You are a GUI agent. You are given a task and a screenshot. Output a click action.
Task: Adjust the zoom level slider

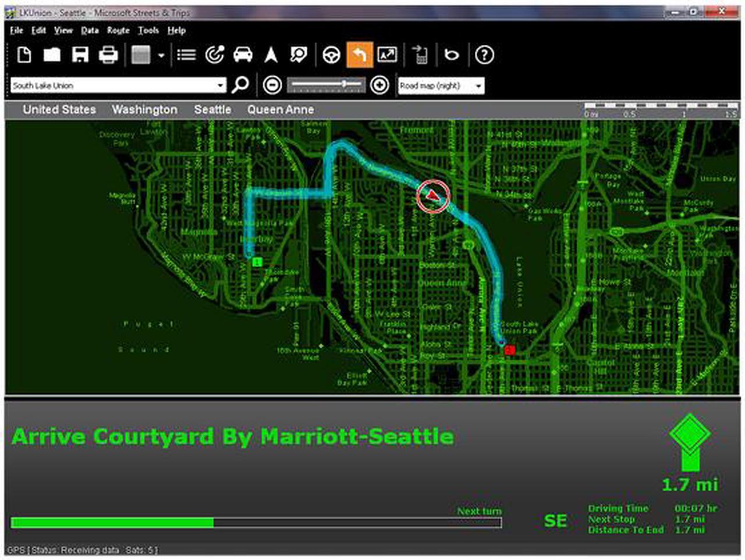pos(326,85)
